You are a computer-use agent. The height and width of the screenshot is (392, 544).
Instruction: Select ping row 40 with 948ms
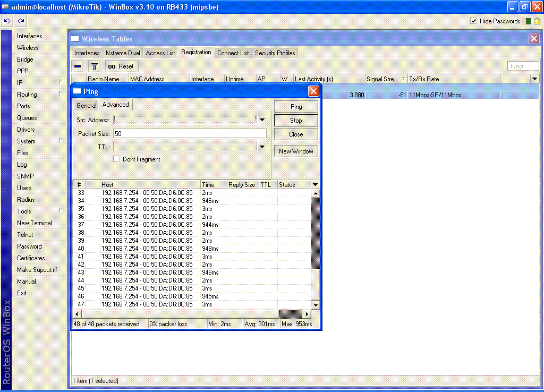point(192,249)
